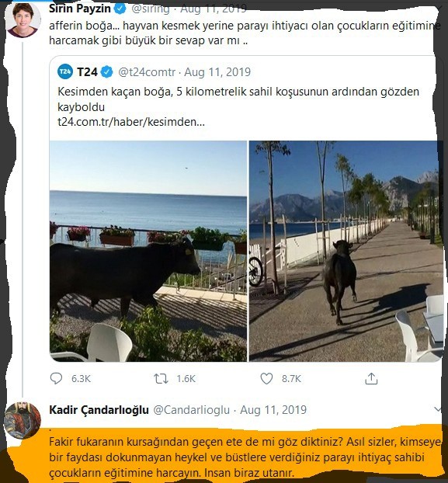The image size is (448, 483).
Task: Click the reply speech bubble icon
Action: point(56,379)
